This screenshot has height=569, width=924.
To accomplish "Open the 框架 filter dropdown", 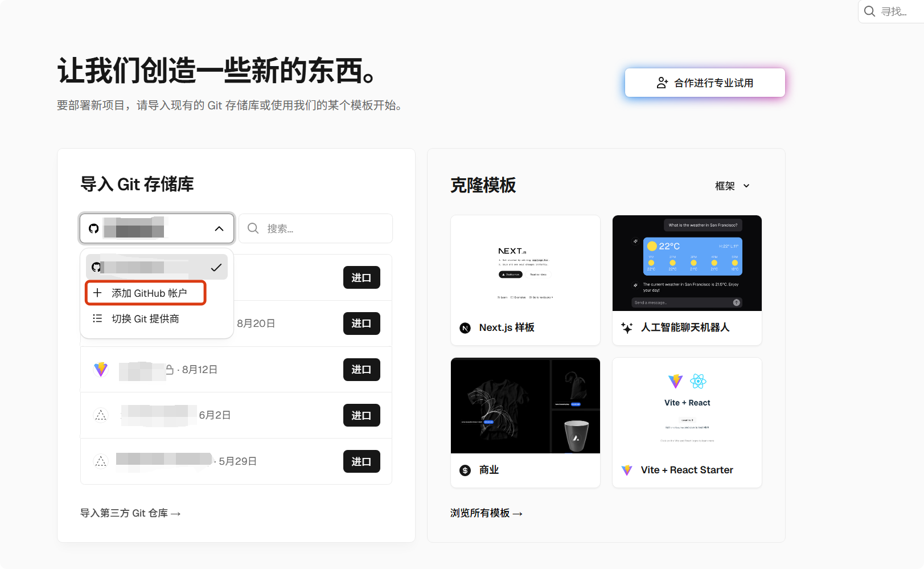I will 733,186.
